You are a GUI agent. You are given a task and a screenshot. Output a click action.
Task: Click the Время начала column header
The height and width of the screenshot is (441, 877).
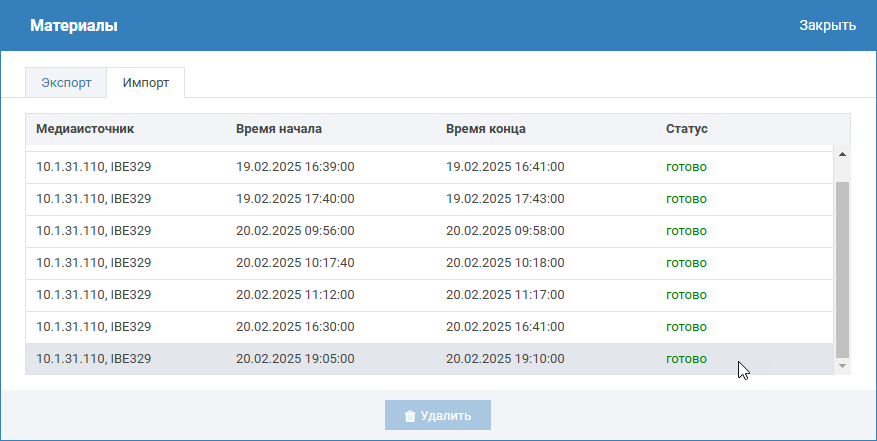click(279, 129)
